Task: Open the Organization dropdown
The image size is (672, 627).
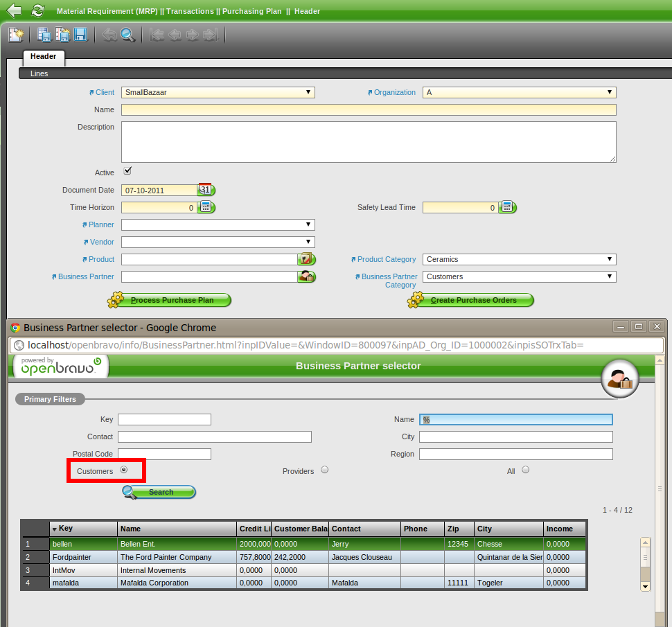Action: [520, 93]
